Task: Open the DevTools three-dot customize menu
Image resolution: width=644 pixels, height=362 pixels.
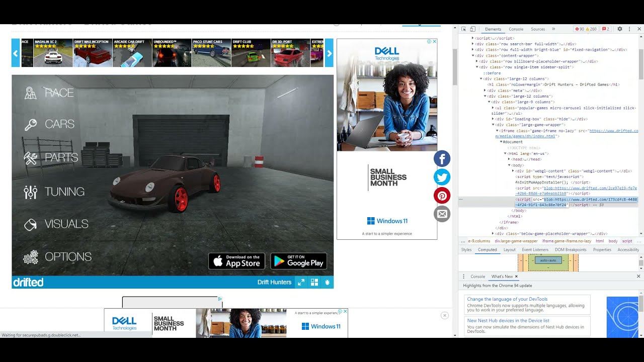Action: [629, 29]
